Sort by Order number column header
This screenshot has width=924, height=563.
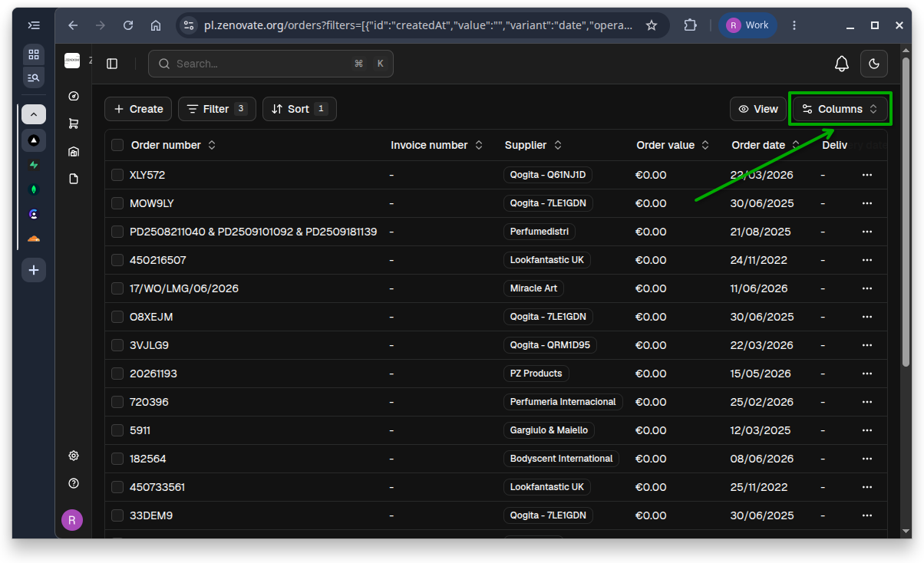click(173, 145)
